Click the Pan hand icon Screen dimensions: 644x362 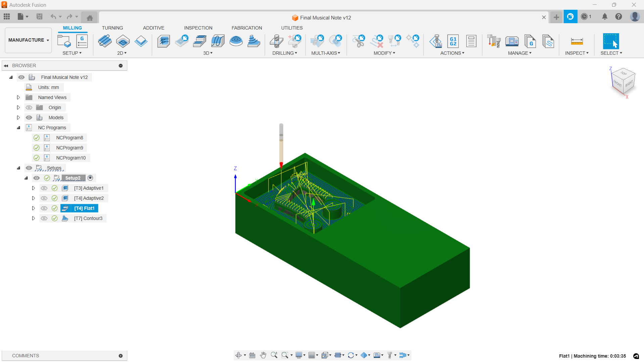pyautogui.click(x=263, y=355)
